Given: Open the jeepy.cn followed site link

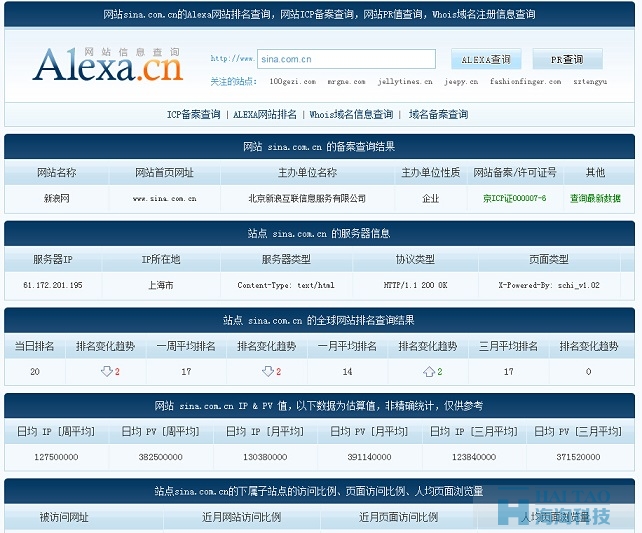Looking at the screenshot, I should coord(461,81).
